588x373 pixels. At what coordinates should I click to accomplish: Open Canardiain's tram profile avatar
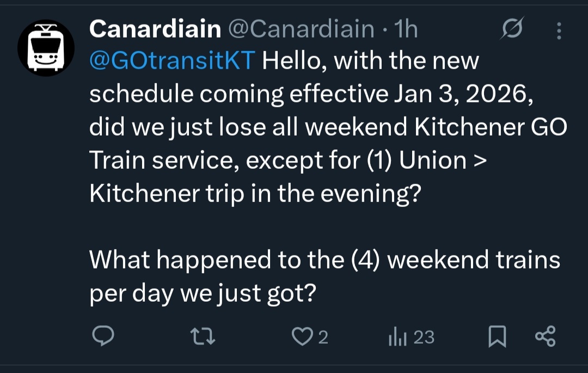pos(46,48)
